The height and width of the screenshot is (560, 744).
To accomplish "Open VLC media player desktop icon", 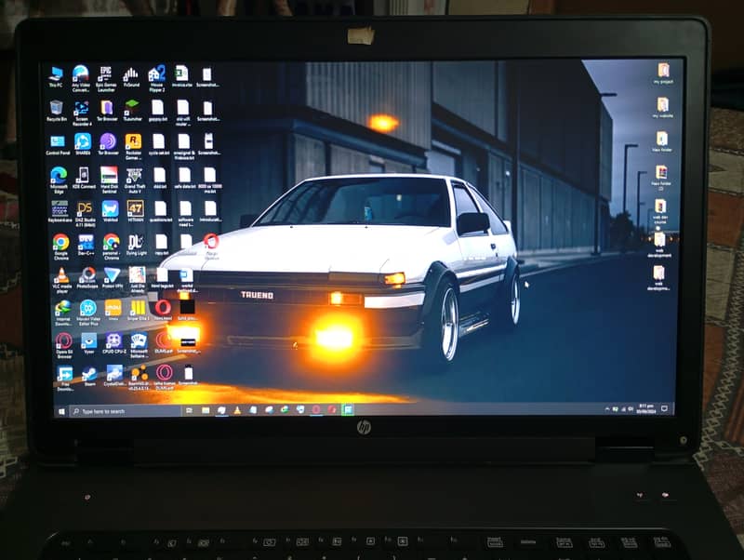I will (x=61, y=275).
